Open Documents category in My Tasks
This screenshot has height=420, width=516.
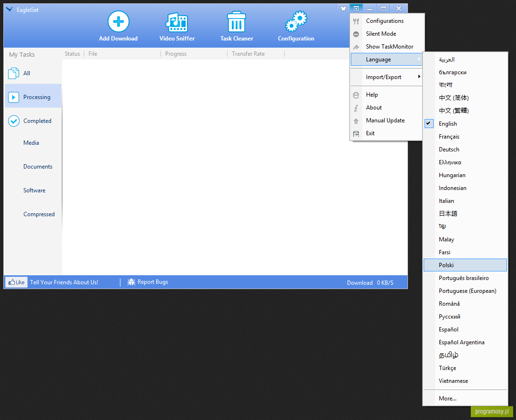point(38,167)
